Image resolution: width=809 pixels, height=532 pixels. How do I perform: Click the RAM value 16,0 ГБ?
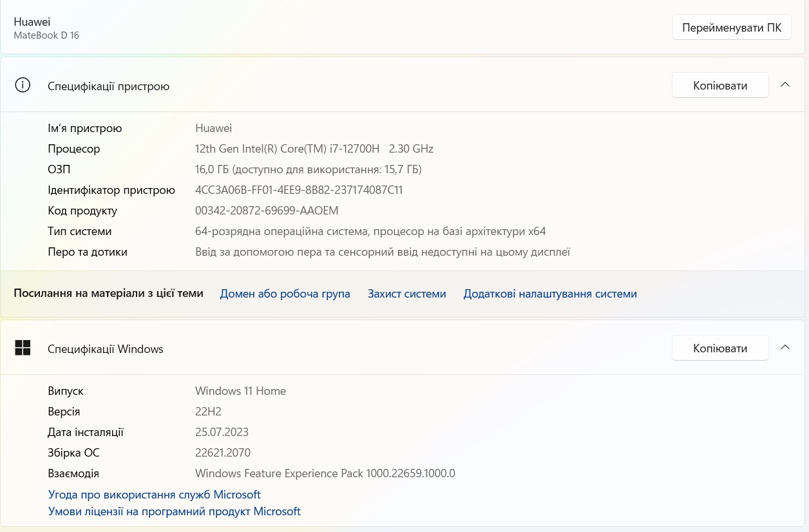[x=309, y=169]
